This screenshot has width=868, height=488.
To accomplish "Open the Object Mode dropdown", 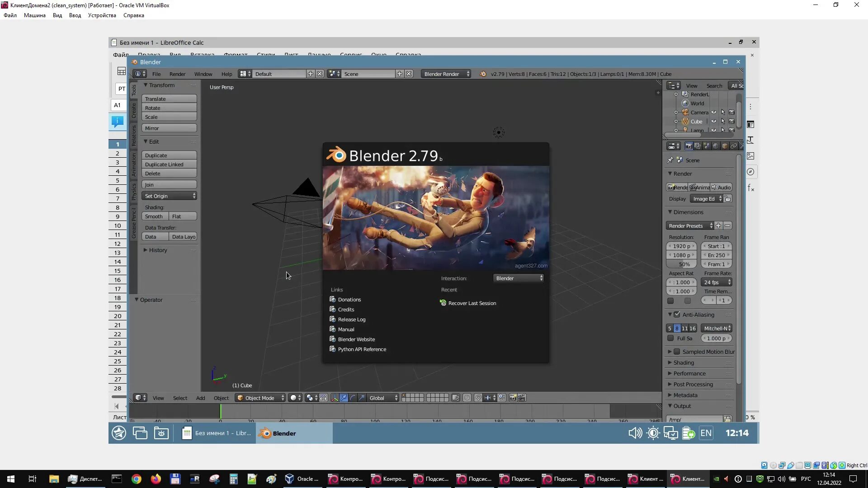I will (260, 398).
